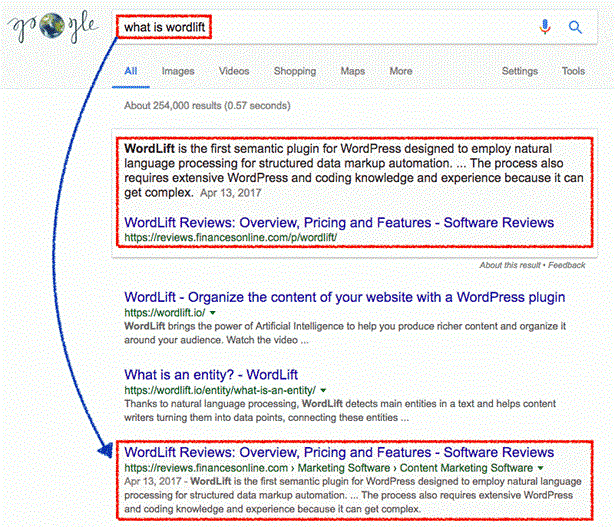Click the 'Apr 13, 2017' date in the snippet
This screenshot has width=615, height=527.
[231, 193]
